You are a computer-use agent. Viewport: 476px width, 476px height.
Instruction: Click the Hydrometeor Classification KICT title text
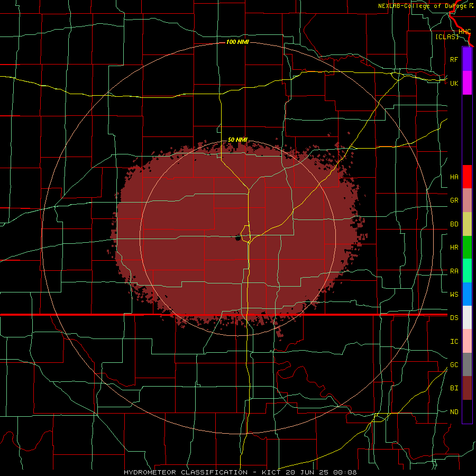240,472
